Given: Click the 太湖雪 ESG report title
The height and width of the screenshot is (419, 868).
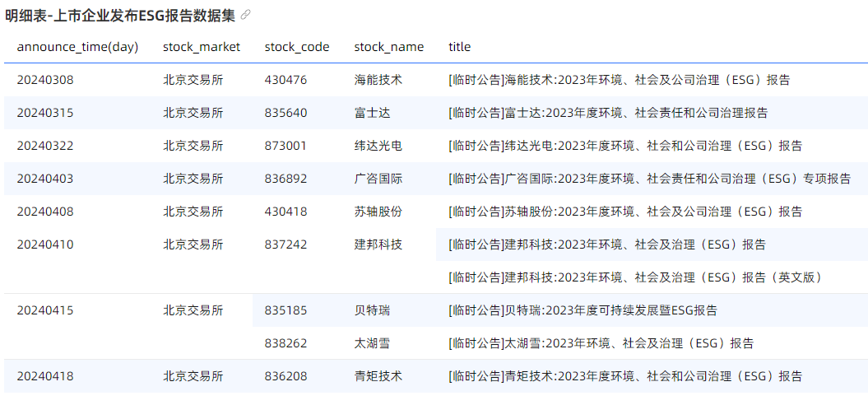Looking at the screenshot, I should (601, 344).
